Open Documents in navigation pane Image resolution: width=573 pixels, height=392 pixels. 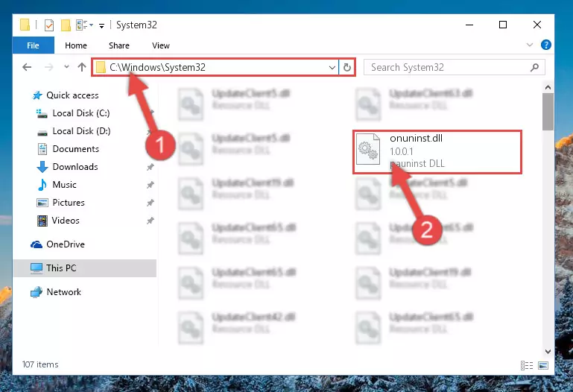click(x=76, y=149)
